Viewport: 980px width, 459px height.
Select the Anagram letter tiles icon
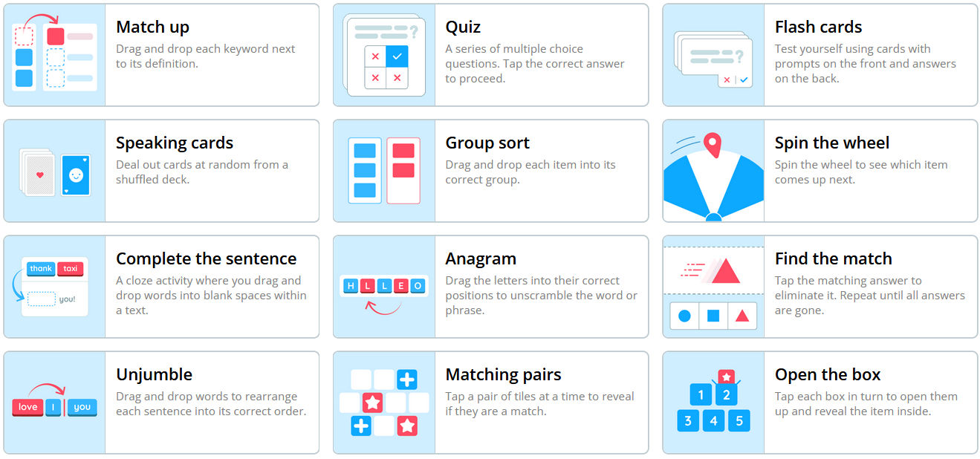(x=384, y=287)
